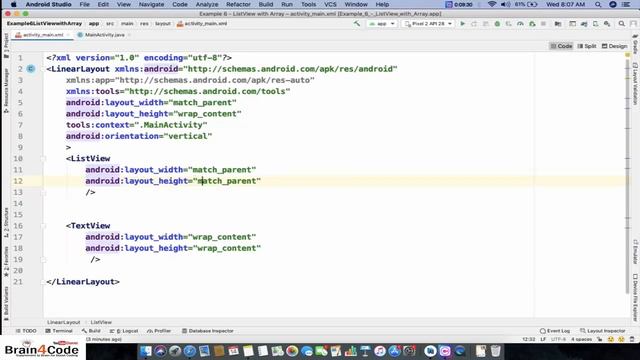The height and width of the screenshot is (360, 640).
Task: Open the Logcat tool window
Action: 124,331
